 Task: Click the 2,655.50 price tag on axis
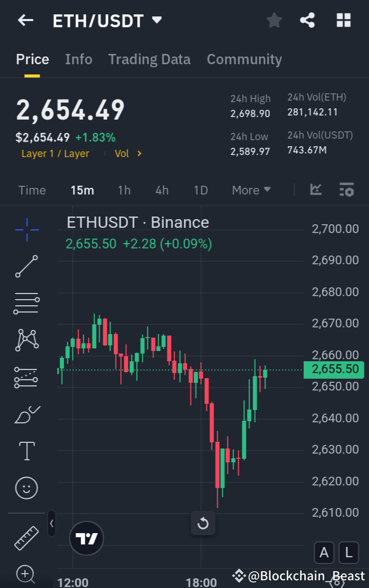[334, 369]
